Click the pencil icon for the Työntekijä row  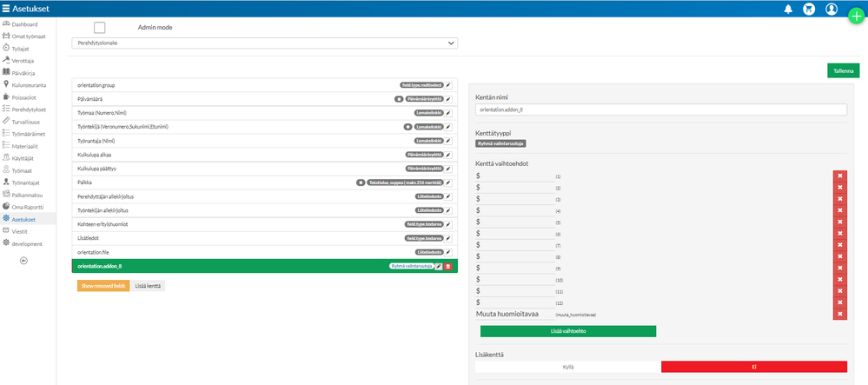pyautogui.click(x=448, y=127)
